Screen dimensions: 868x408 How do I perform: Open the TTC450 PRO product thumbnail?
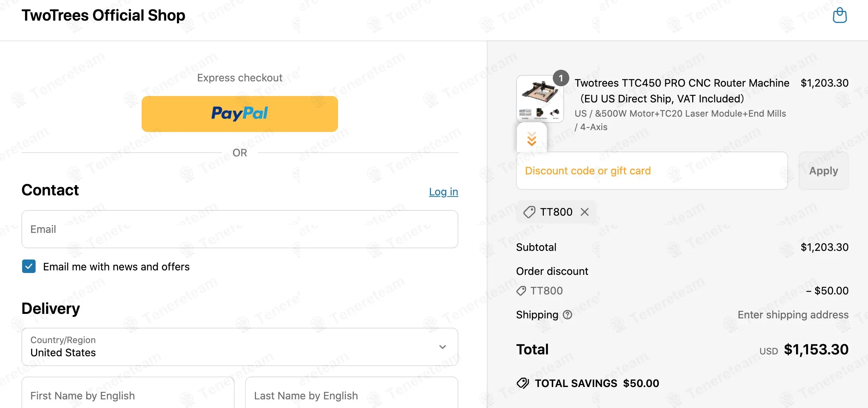[540, 99]
